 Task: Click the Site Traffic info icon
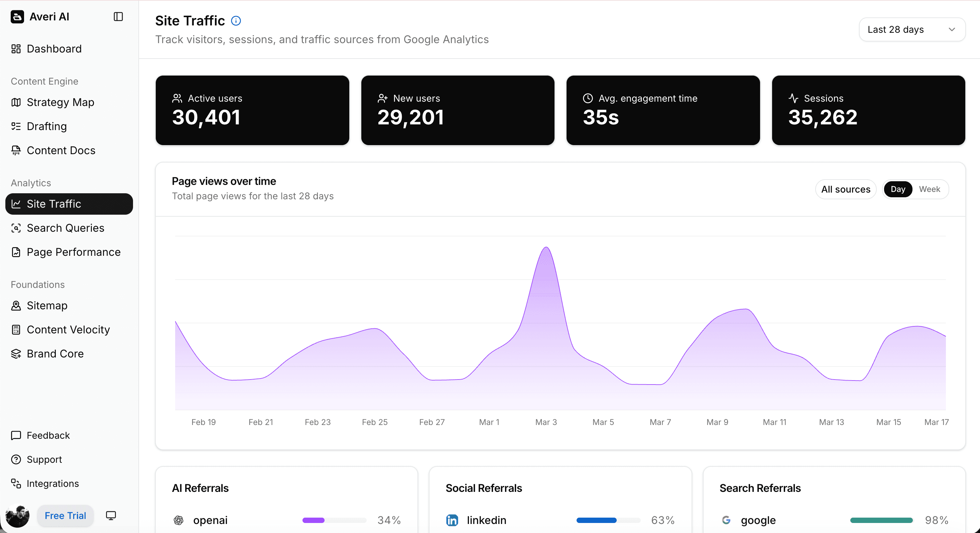click(236, 21)
